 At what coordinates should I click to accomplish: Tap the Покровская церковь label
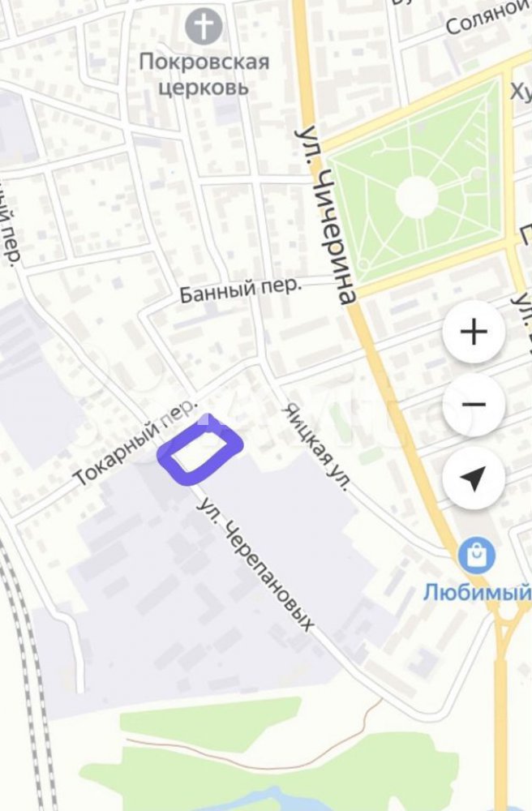(204, 75)
